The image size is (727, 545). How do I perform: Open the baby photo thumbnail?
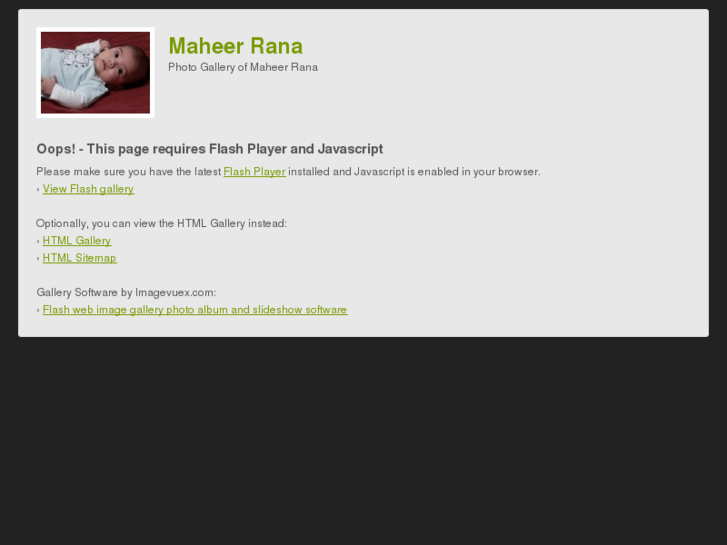(x=95, y=72)
